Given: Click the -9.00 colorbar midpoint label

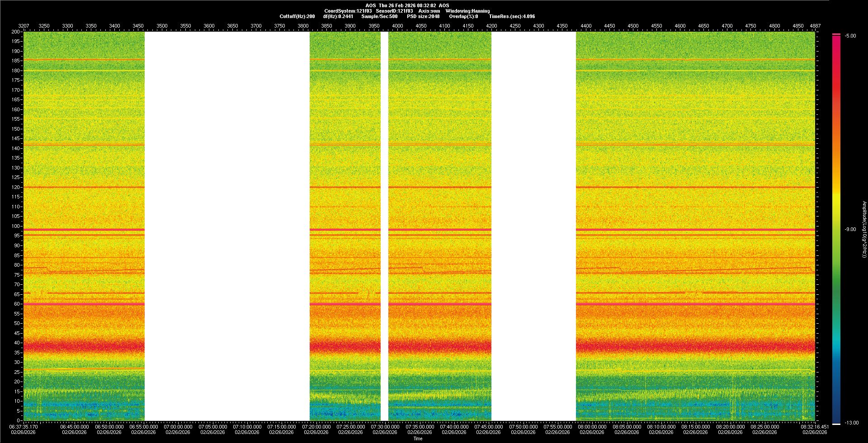Looking at the screenshot, I should pos(850,230).
